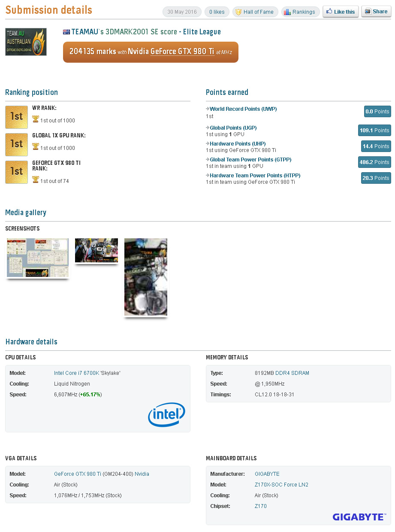Click the 1st badge for GEFORCE GTX 980 TI RANK
Screen dimensions: 395x532
click(16, 172)
